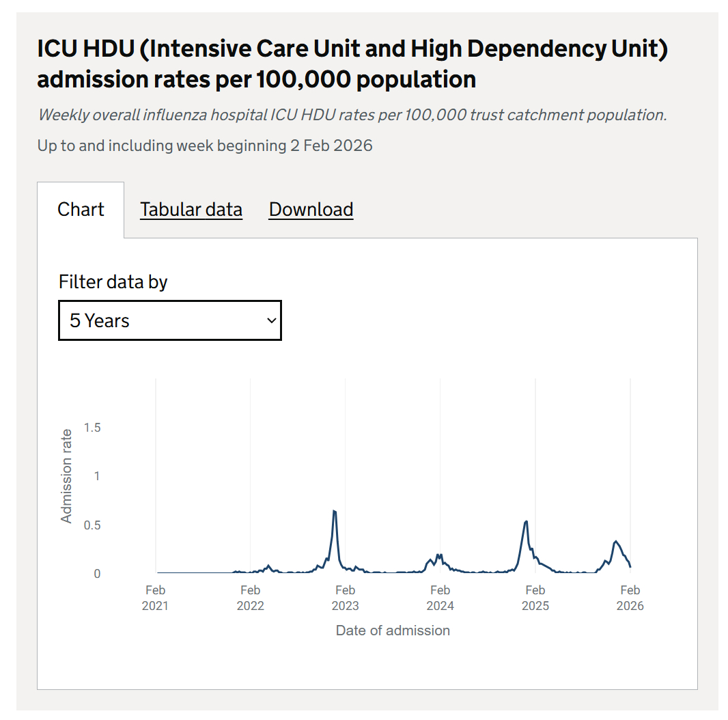
Task: Click the ICU HDU admission rates heading
Action: [352, 64]
